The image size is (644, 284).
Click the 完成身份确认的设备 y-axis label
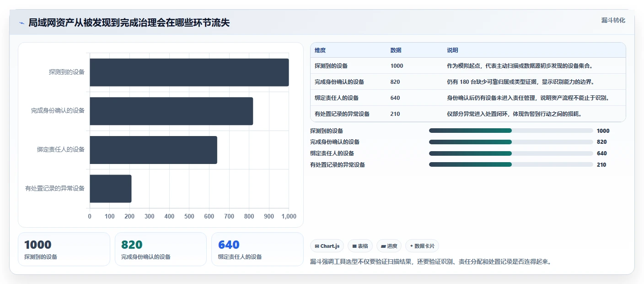click(58, 111)
